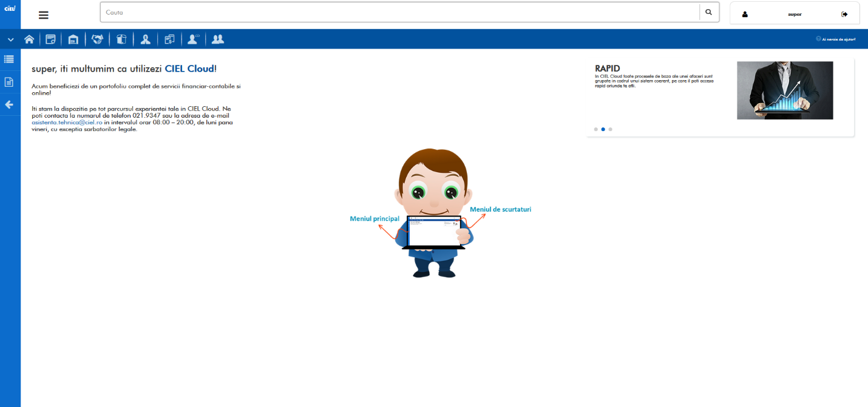Screen dimensions: 868x407
Task: Open the two-users group shortcut icon
Action: pyautogui.click(x=217, y=39)
